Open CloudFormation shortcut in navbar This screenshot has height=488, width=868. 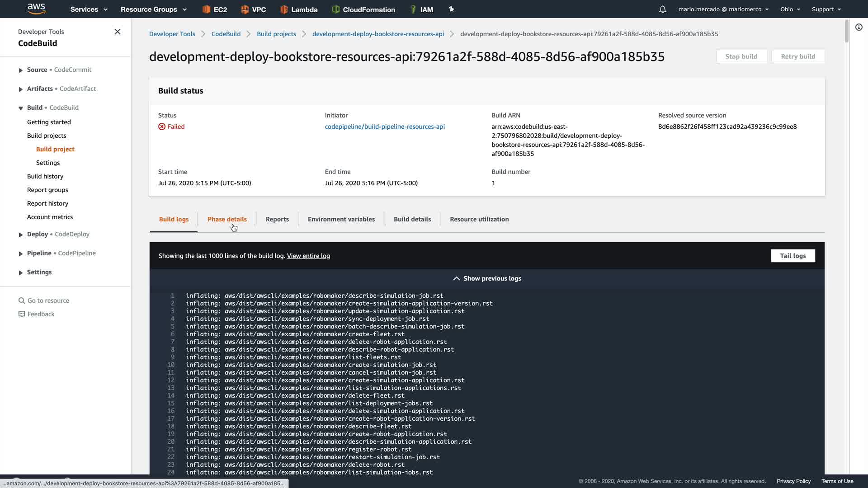(x=363, y=9)
